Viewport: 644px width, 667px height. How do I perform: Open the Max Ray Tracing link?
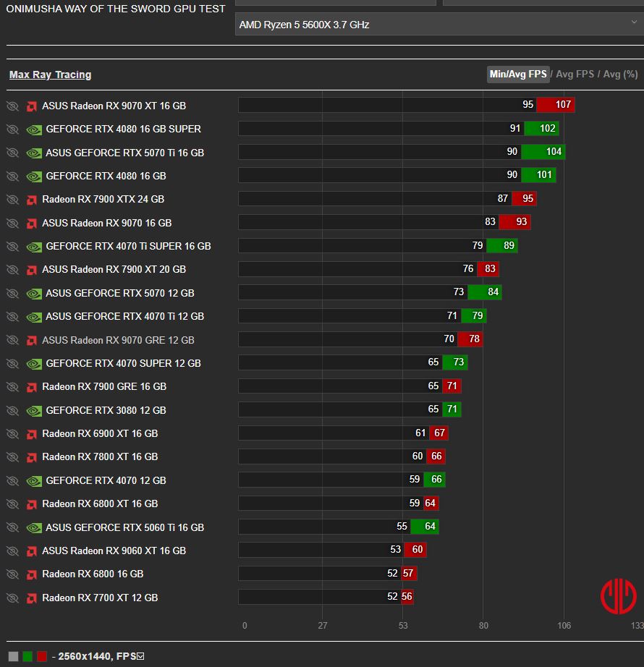pyautogui.click(x=50, y=75)
